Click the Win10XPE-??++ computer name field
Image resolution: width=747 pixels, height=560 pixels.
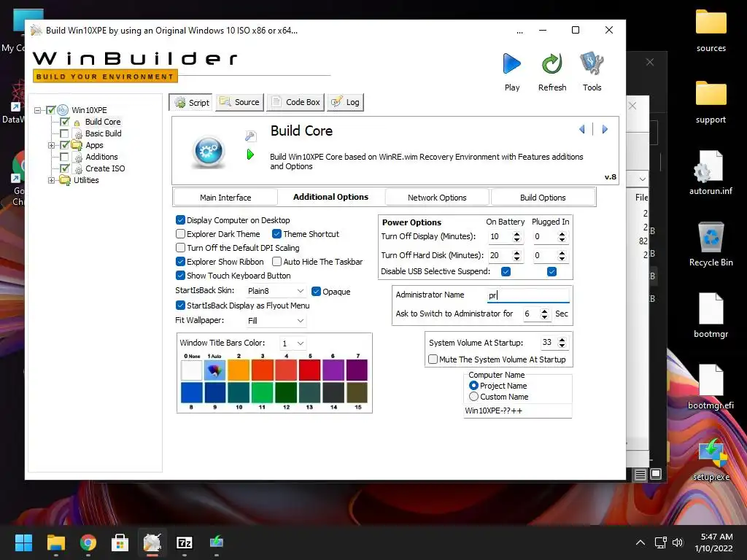pos(517,411)
